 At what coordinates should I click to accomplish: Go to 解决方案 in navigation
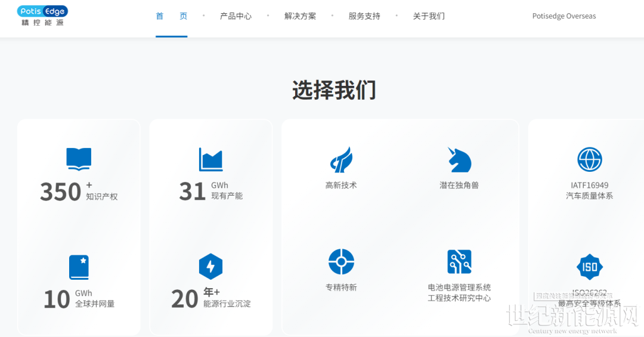click(x=300, y=16)
